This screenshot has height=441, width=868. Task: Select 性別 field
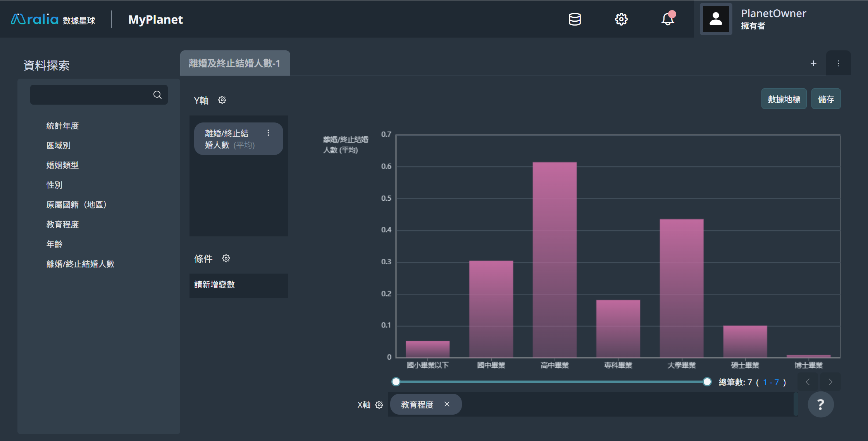[x=54, y=185]
